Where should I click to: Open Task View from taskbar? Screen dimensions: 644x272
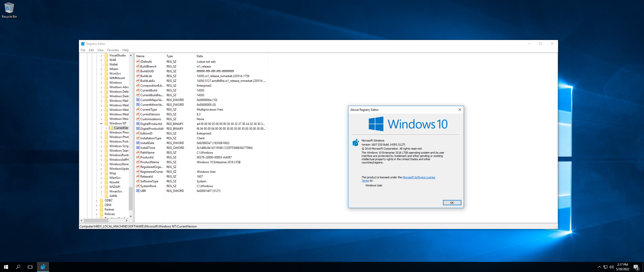coord(30,267)
